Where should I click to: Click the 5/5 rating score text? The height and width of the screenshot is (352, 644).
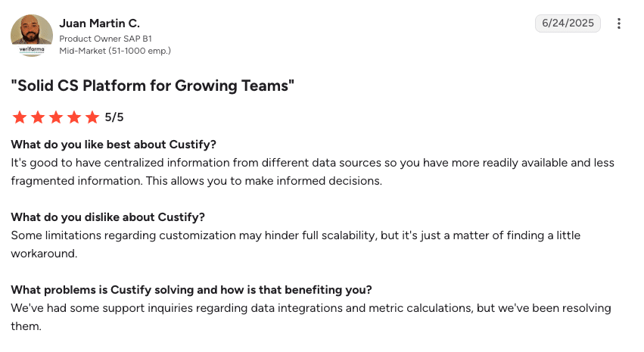pos(114,117)
